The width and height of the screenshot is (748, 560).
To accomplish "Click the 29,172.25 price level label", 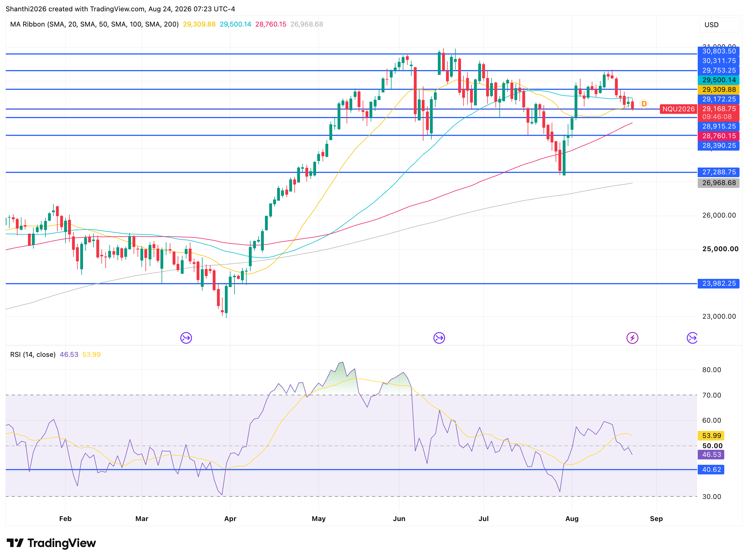I will point(719,99).
